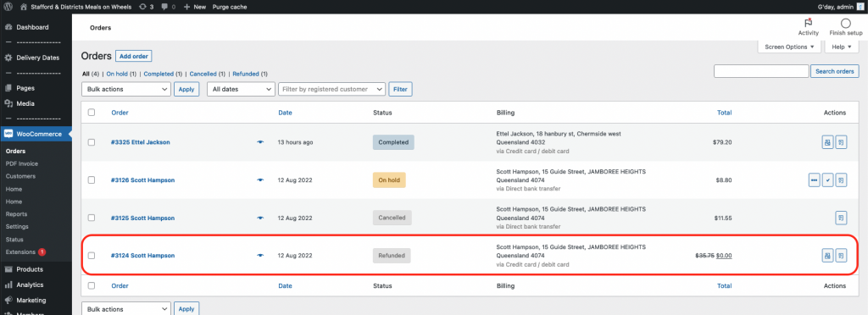Expand the top Bulk actions dropdown

point(126,89)
